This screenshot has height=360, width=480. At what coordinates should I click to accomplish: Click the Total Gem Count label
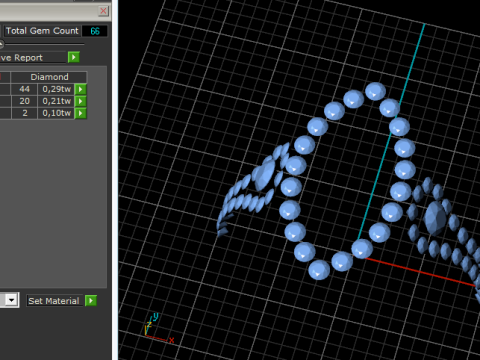(x=42, y=31)
